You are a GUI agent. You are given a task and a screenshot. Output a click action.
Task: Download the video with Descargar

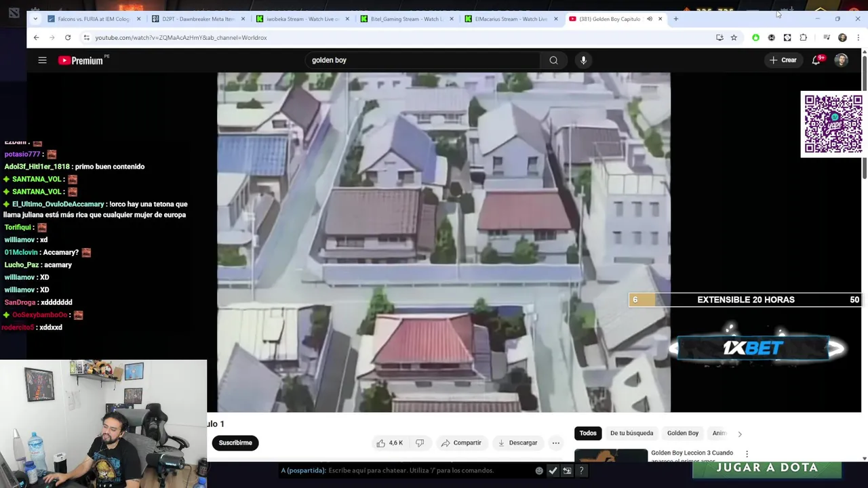click(517, 443)
